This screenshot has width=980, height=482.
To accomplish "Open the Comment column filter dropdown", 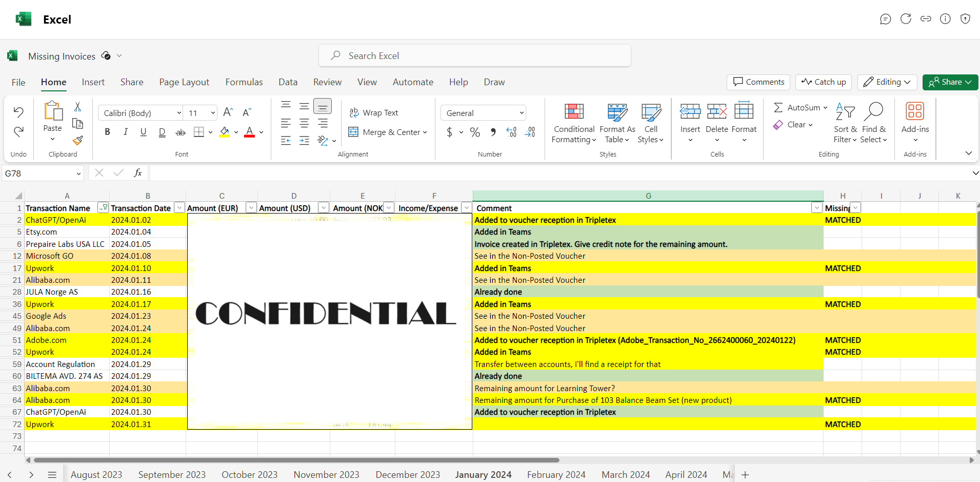I will (817, 207).
